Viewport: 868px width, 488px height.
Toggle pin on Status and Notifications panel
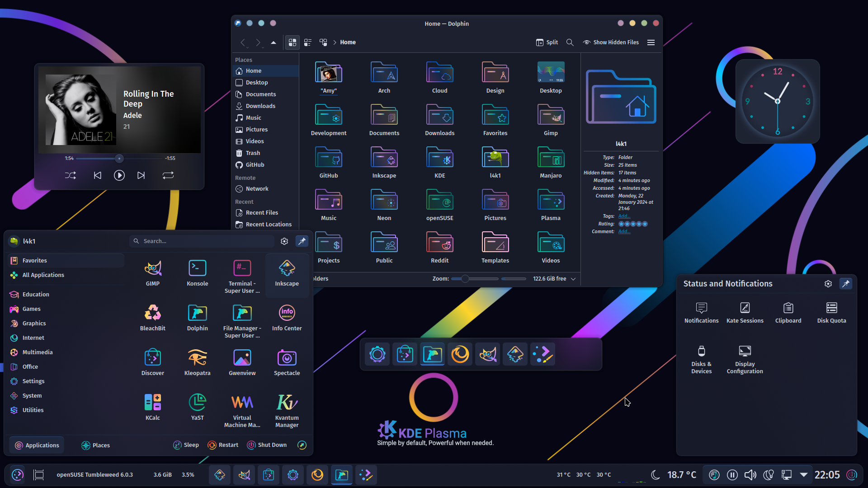click(x=845, y=283)
